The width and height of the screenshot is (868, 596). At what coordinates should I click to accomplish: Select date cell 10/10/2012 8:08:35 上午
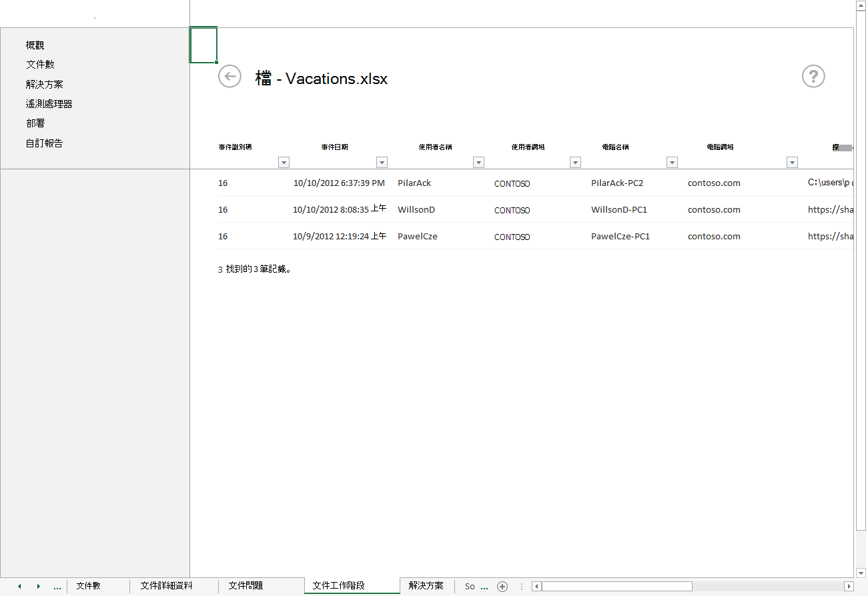point(340,209)
